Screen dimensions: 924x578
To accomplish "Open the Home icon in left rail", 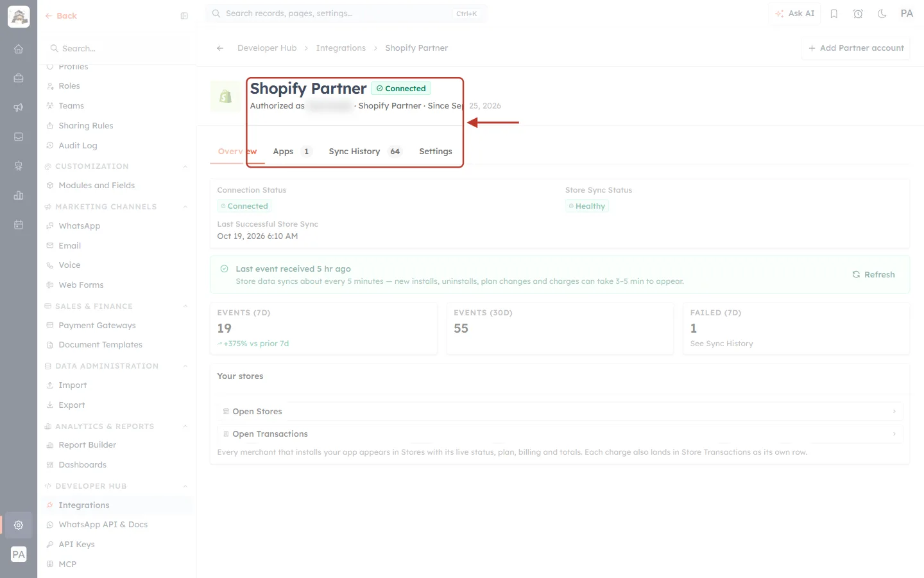I will point(19,49).
